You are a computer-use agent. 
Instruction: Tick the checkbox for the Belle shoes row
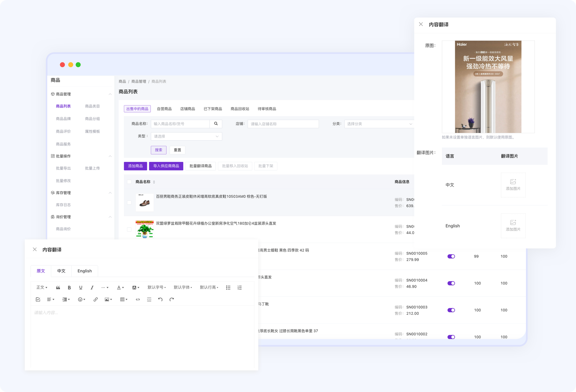129,202
